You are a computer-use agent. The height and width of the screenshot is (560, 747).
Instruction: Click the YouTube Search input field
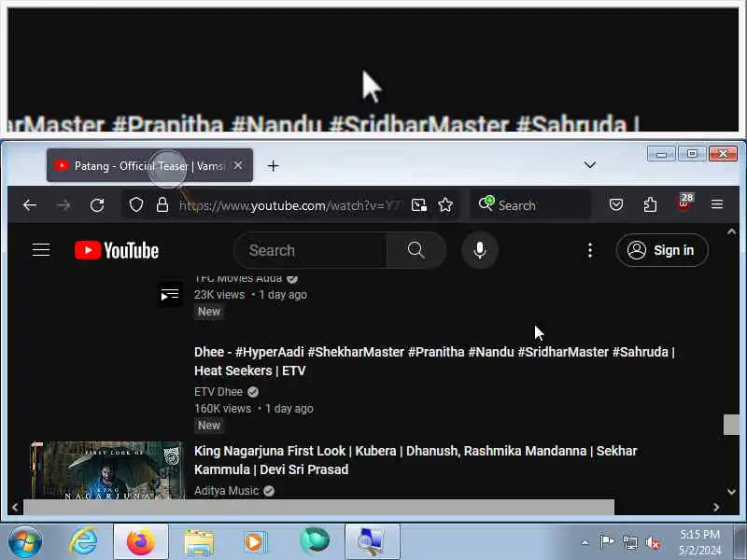(311, 250)
